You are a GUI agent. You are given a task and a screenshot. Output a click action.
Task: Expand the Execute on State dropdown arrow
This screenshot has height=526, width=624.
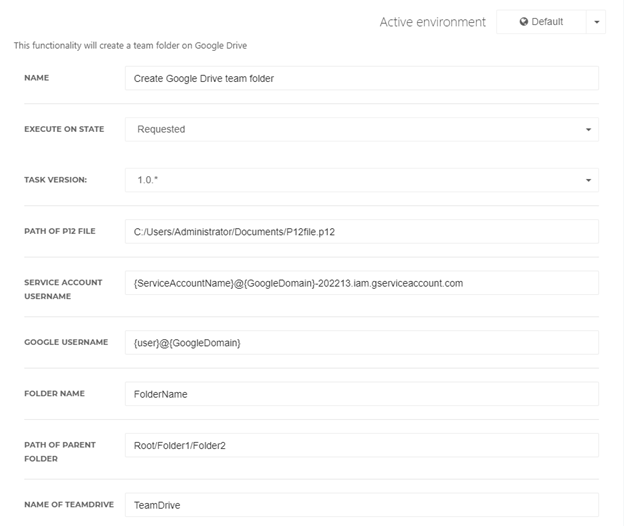pos(588,129)
